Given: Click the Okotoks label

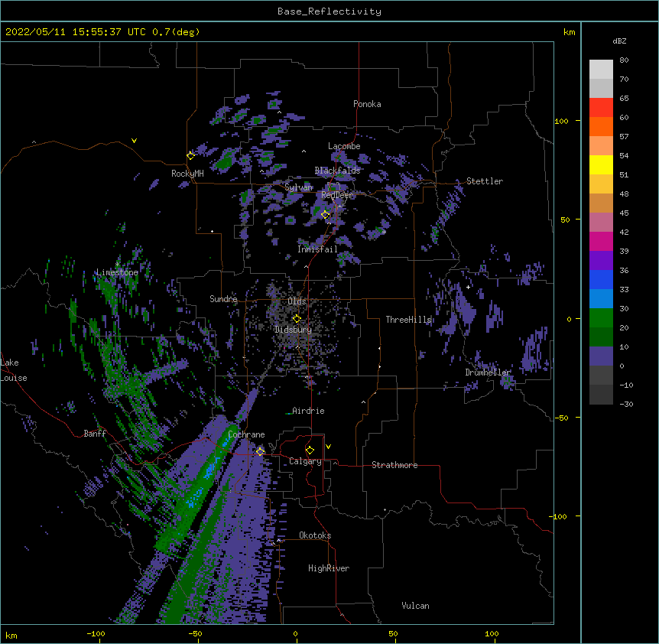Looking at the screenshot, I should 315,535.
